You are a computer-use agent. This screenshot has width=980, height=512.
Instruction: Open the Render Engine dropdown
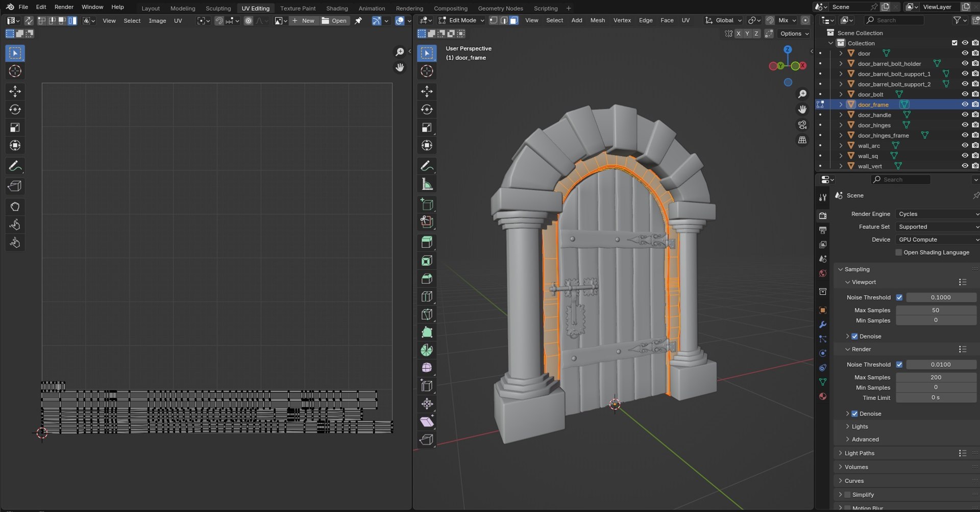[x=937, y=214]
